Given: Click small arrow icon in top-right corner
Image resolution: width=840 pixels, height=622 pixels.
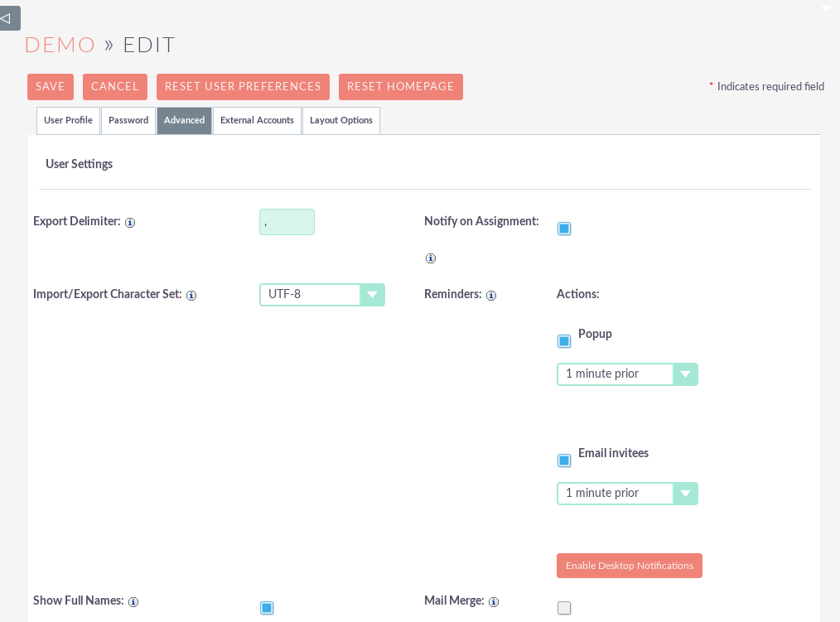Looking at the screenshot, I should 825,7.
